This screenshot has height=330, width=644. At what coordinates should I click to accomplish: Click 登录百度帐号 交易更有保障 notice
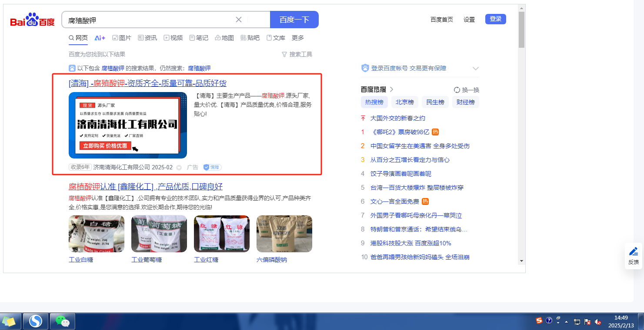(409, 68)
